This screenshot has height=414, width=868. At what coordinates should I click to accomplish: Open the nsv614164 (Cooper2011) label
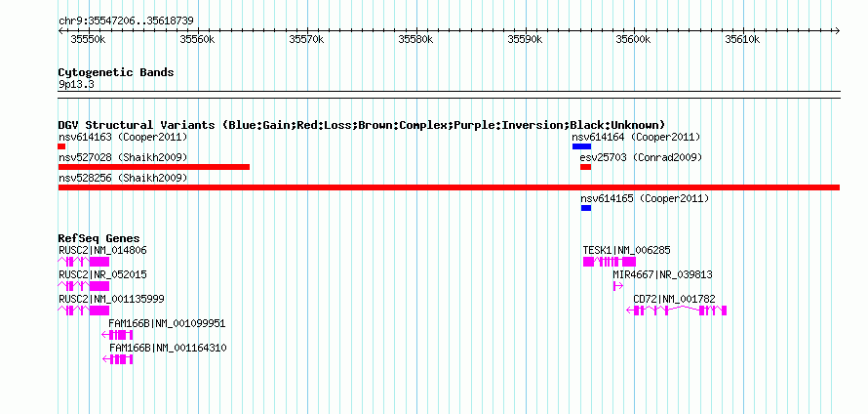[x=636, y=137]
